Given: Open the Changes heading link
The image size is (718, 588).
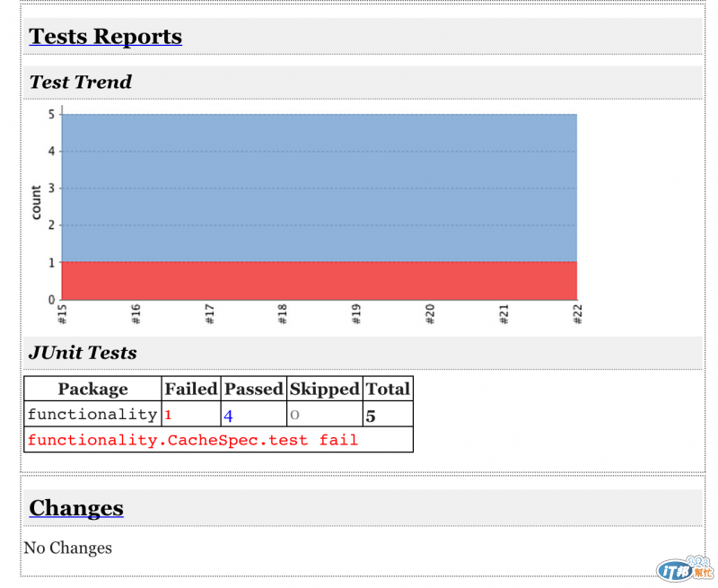Looking at the screenshot, I should (76, 508).
